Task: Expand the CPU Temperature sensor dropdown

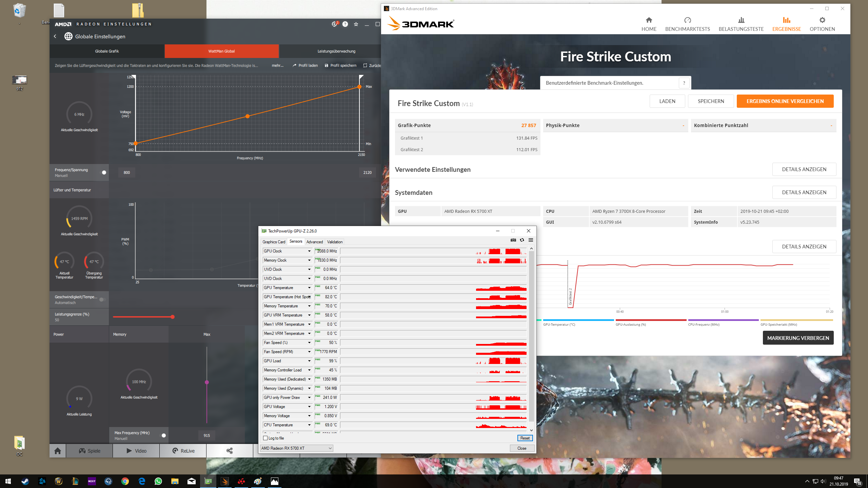Action: coord(309,425)
